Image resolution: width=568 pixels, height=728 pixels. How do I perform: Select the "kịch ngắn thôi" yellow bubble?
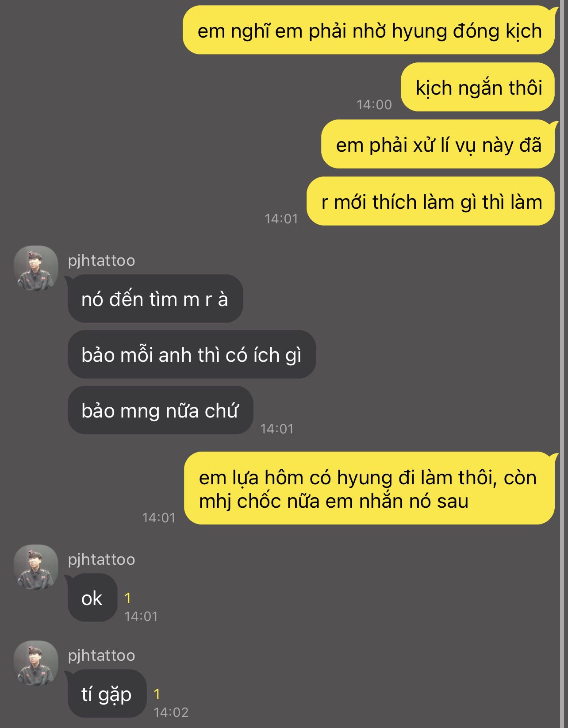tap(478, 87)
